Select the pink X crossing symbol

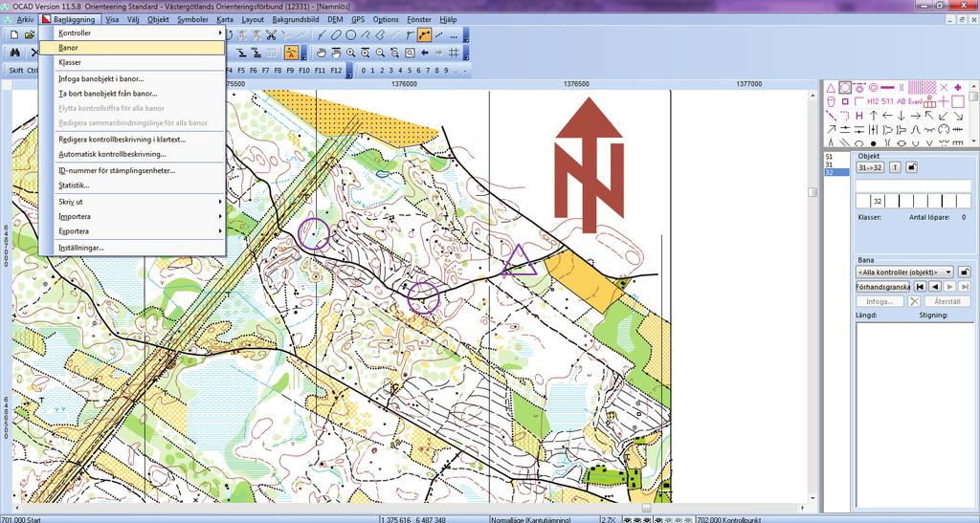pos(944,87)
